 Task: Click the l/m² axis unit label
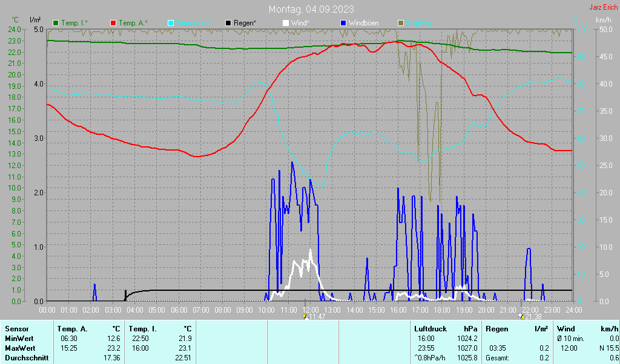click(36, 20)
